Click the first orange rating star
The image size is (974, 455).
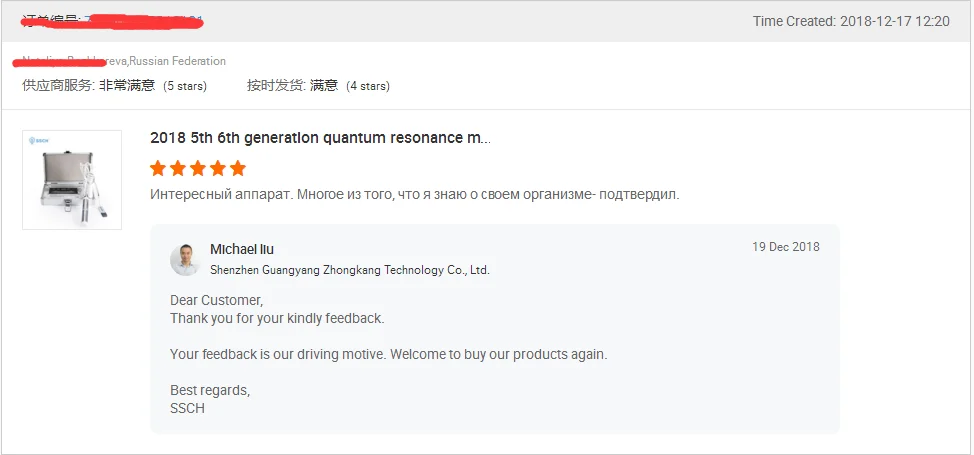(x=158, y=168)
